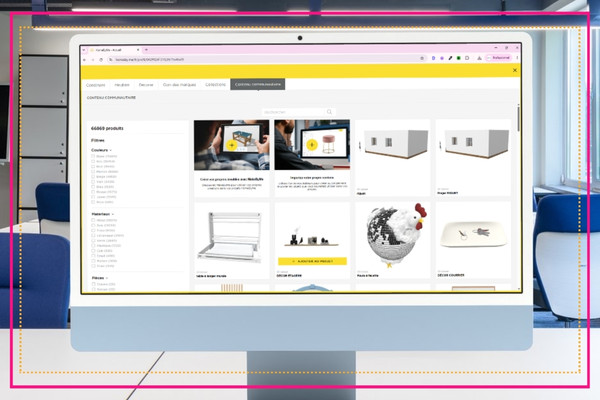Tick the Cuisine room checkbox
The image size is (600, 400).
93,284
